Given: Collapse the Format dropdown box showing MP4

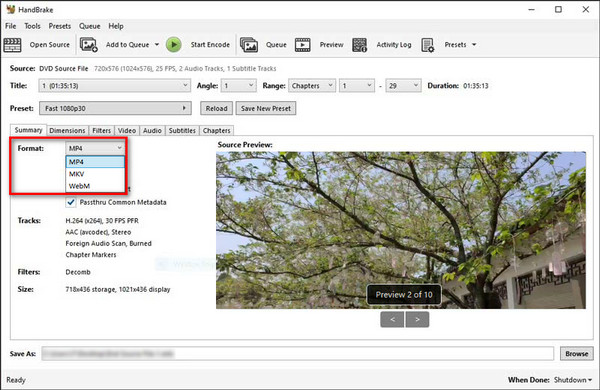Looking at the screenshot, I should 95,148.
